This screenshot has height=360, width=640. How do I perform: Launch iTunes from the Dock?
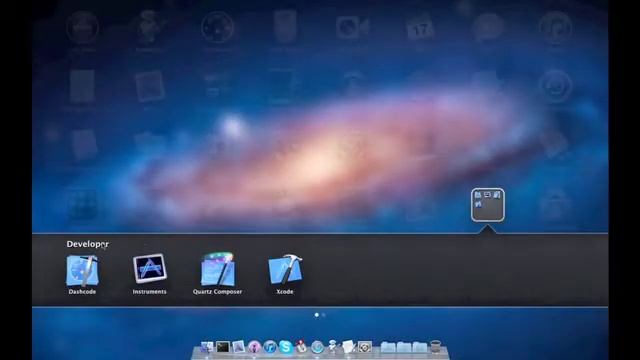coord(270,347)
